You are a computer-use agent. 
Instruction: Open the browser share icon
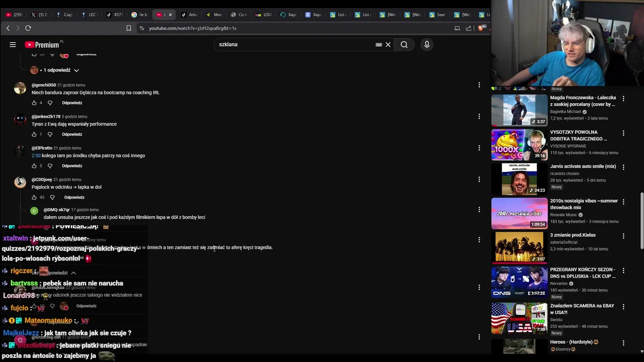tap(468, 28)
